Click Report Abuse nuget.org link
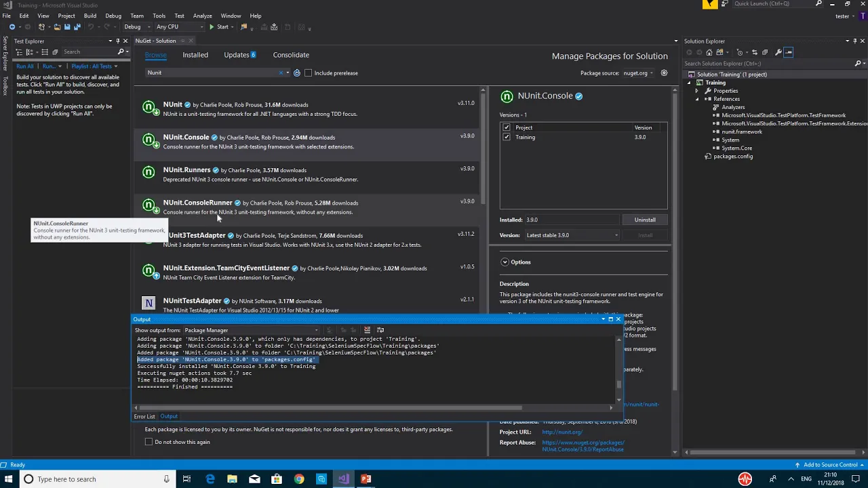 pos(583,446)
